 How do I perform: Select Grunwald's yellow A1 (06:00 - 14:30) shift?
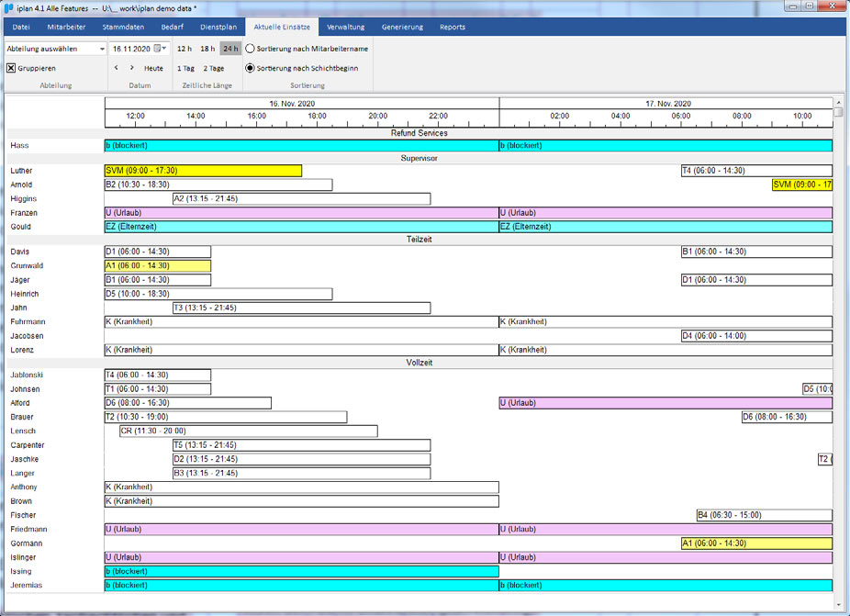point(158,265)
